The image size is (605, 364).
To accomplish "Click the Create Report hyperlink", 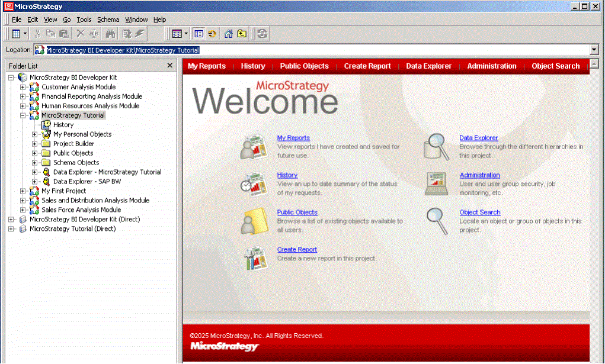I will 297,250.
